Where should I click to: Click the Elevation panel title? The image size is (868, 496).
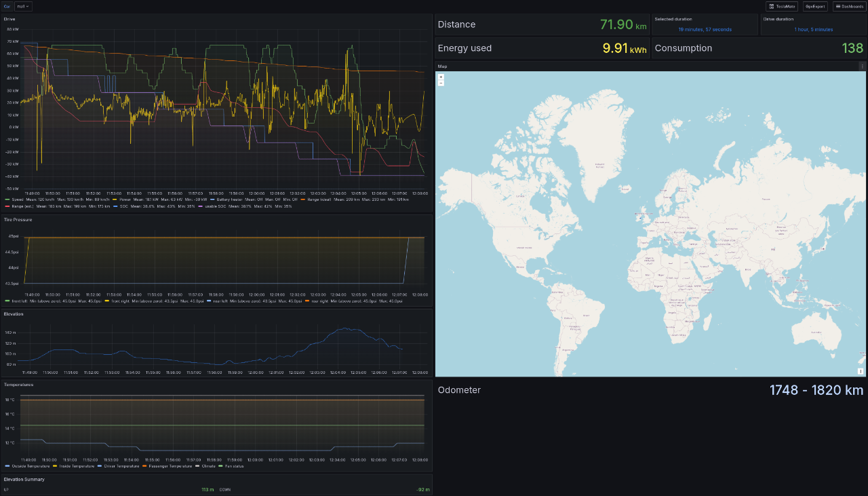14,314
